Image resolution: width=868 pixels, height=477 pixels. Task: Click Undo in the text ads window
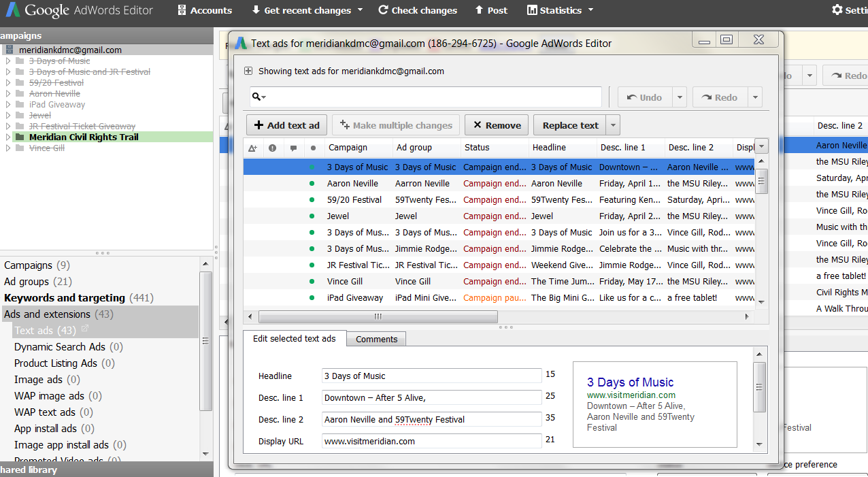(x=645, y=97)
